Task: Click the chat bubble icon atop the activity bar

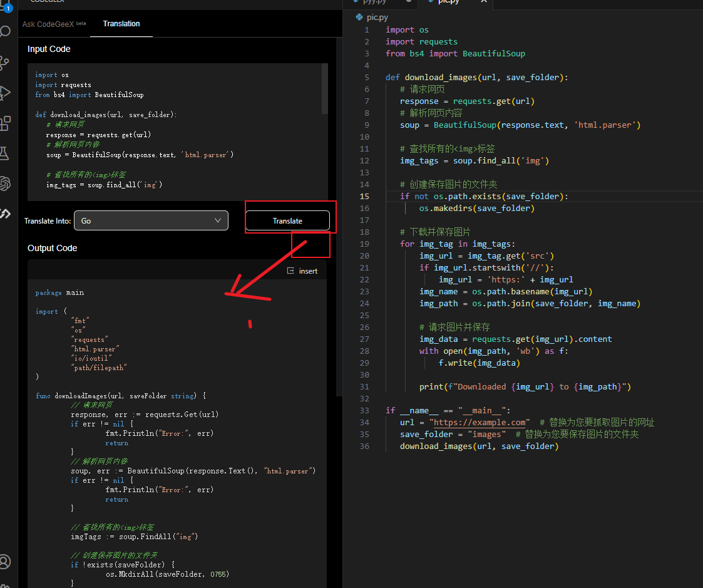Action: 8,31
